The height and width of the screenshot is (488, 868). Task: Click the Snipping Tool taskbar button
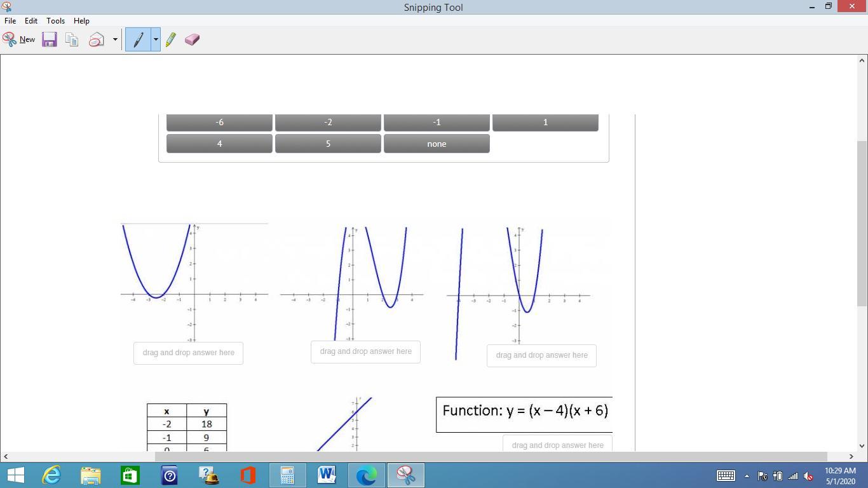point(406,475)
